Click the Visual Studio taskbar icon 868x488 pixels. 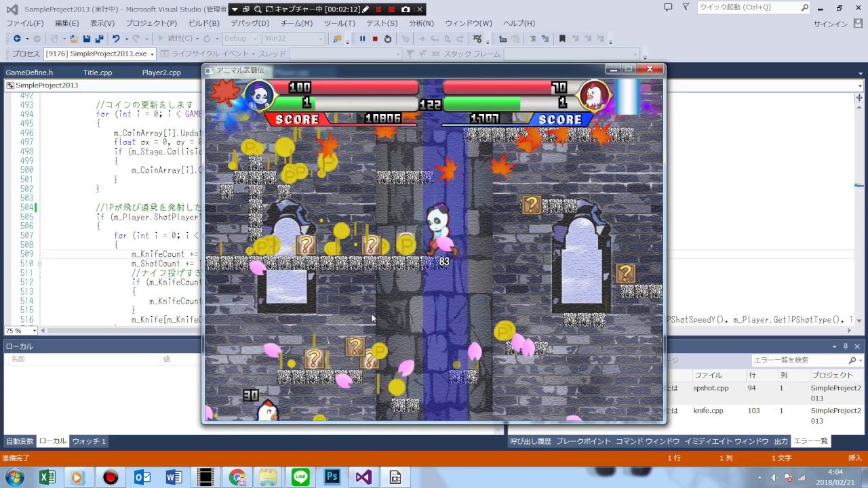pos(363,477)
